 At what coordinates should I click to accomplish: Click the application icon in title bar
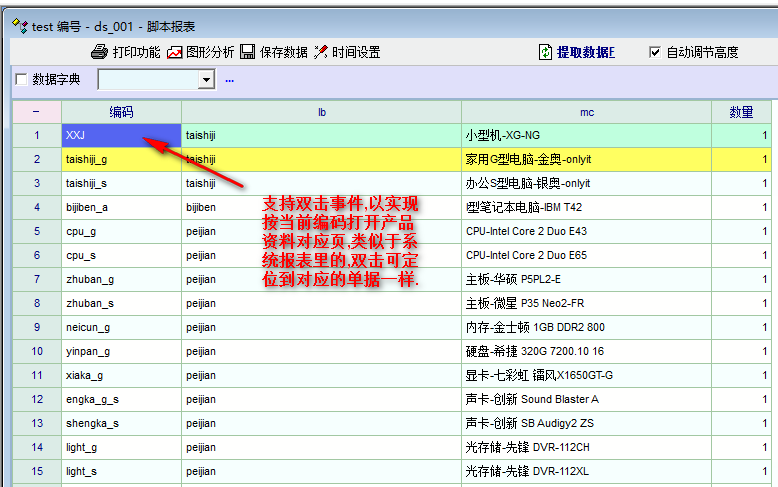pos(18,26)
